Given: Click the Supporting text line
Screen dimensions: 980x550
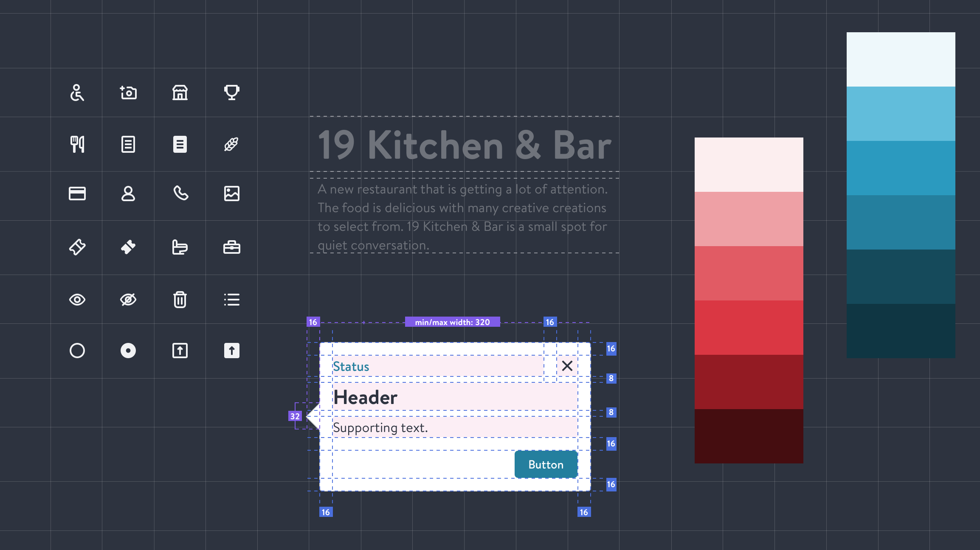Looking at the screenshot, I should [380, 428].
